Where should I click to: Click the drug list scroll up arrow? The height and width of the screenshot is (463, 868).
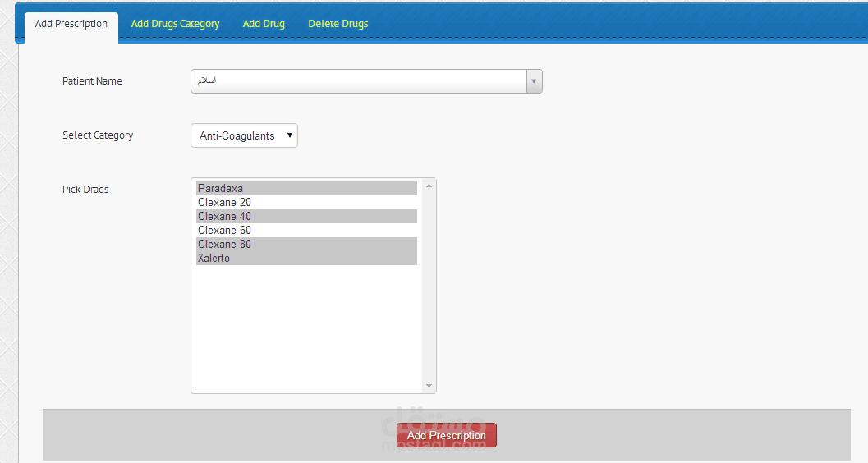(x=429, y=186)
